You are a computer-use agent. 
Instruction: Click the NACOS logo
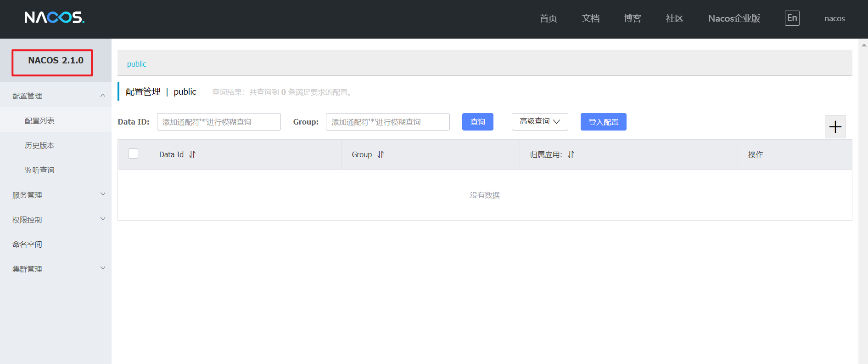coord(54,17)
